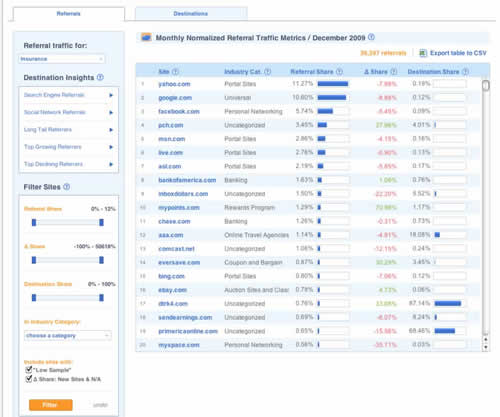This screenshot has width=500, height=417.
Task: Expand Social Network Referrals arrow
Action: 111,112
